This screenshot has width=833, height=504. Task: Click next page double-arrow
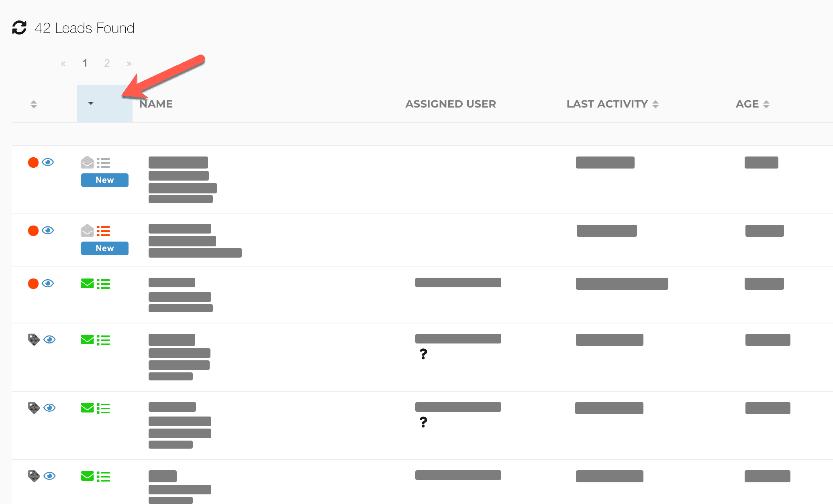[129, 63]
